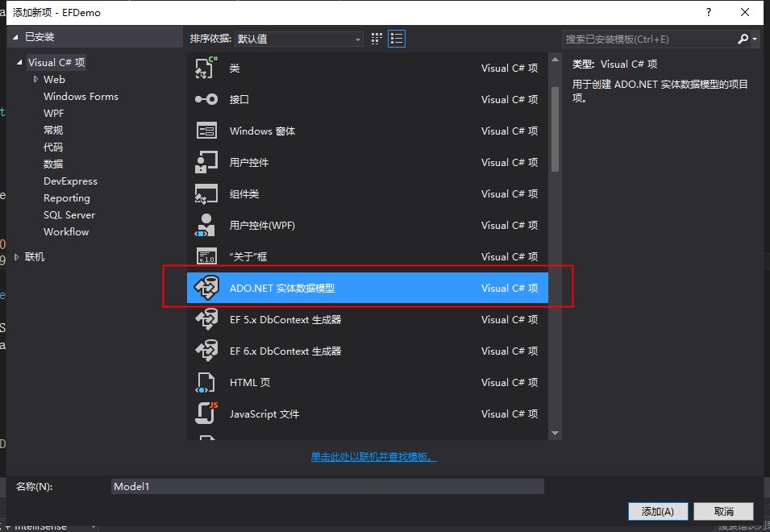
Task: Click the HTML 页 template icon
Action: click(207, 382)
